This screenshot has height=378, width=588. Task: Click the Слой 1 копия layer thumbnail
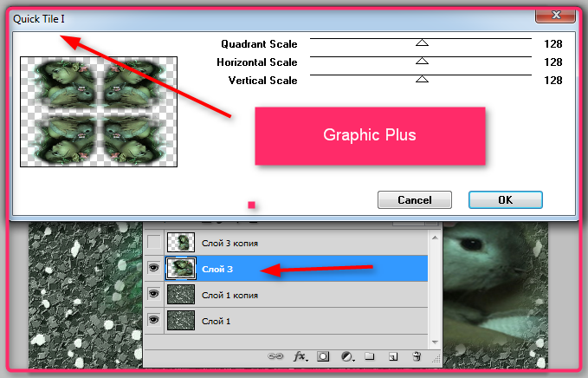[x=181, y=294]
